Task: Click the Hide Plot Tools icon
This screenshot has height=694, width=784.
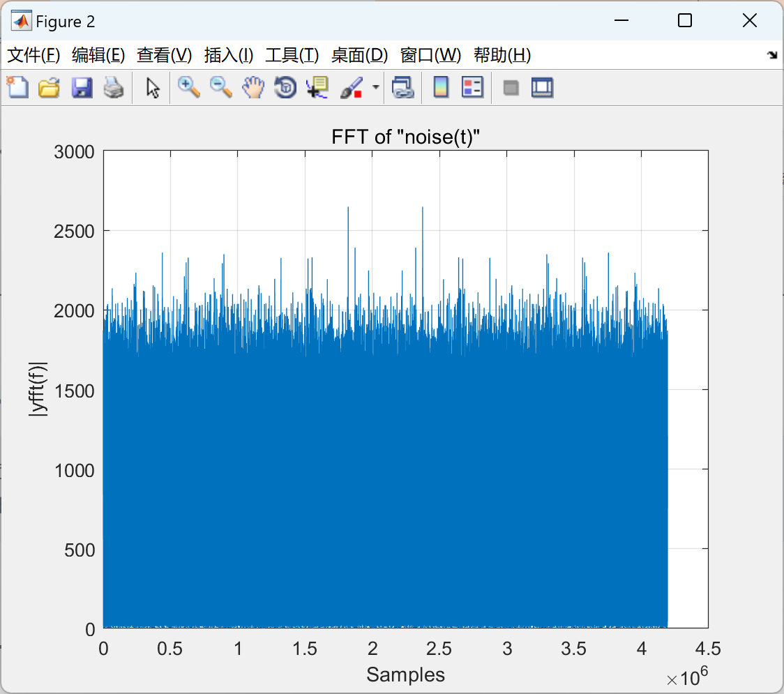Action: [x=511, y=88]
